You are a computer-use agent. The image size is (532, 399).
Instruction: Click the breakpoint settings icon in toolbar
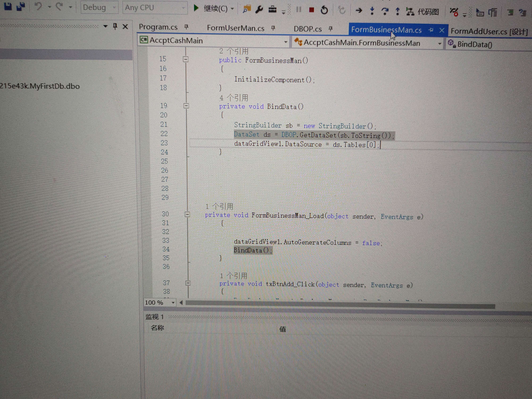[454, 12]
